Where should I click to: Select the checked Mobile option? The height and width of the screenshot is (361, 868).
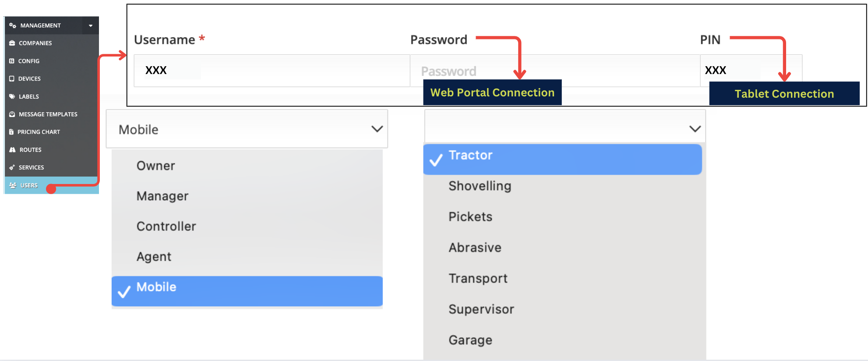[247, 291]
